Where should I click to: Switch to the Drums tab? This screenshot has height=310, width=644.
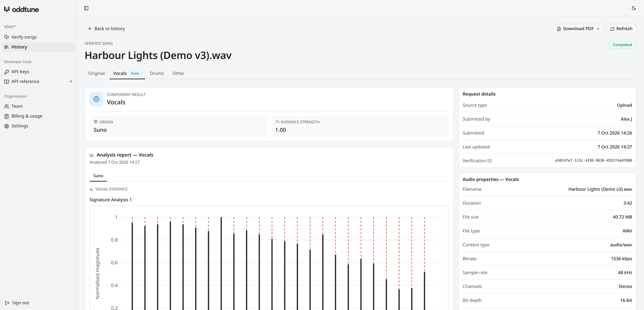(x=157, y=73)
